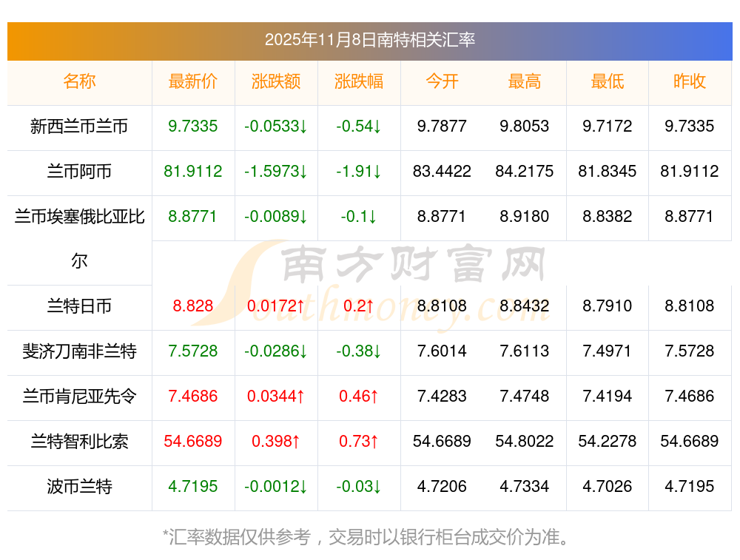Image resolution: width=740 pixels, height=560 pixels.
Task: Click the 0.73↑ percentage change
Action: coord(359,442)
